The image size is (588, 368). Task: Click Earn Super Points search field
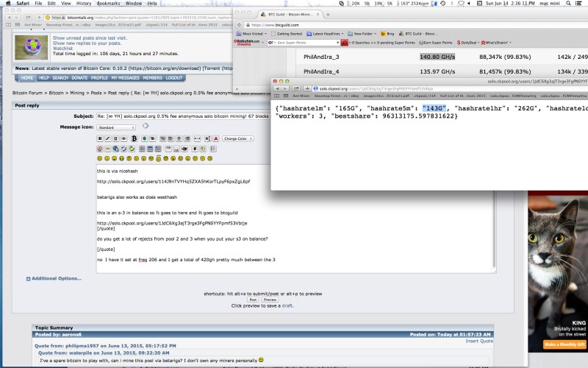(304, 43)
